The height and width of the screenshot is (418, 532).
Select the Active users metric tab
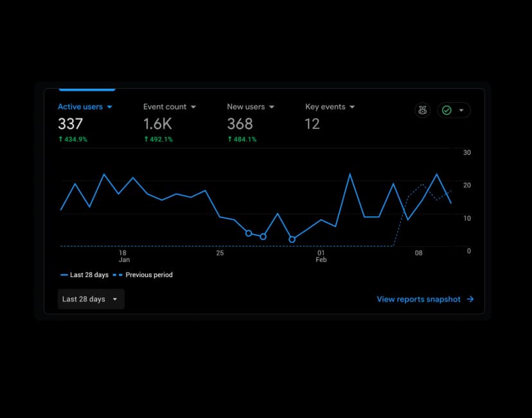(x=85, y=122)
